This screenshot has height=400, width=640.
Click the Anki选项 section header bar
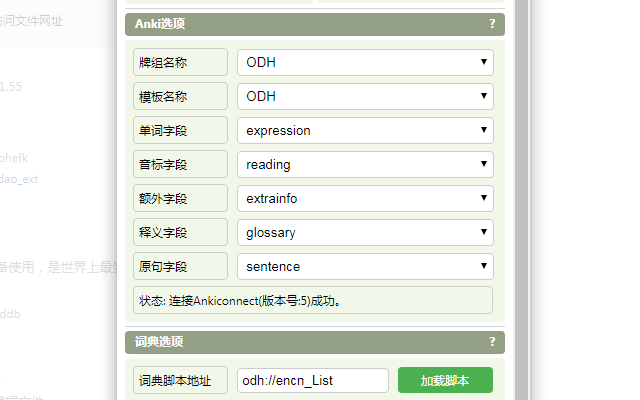pyautogui.click(x=315, y=24)
